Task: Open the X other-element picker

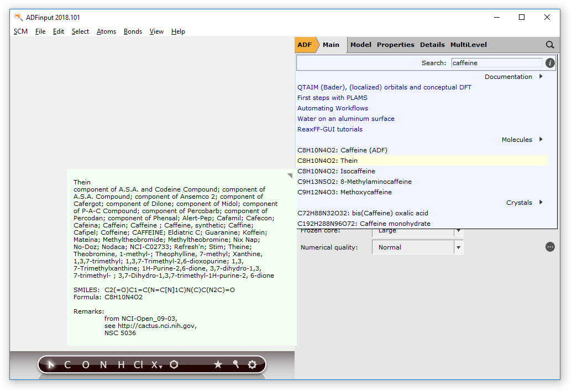Action: coord(157,365)
